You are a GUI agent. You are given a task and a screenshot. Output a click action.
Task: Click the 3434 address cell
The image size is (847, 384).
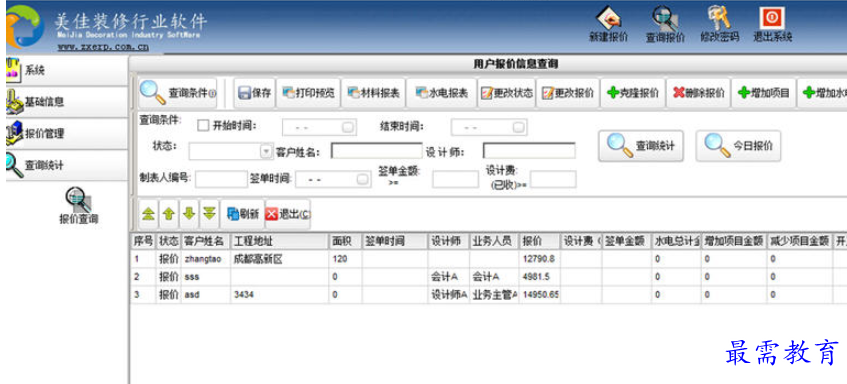(279, 294)
